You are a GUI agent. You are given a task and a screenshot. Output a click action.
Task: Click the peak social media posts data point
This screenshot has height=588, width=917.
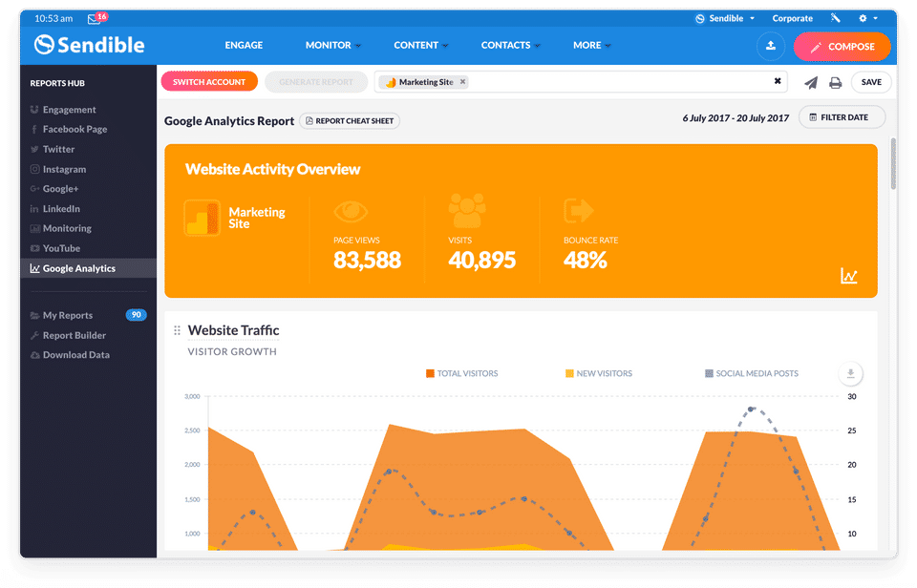pos(751,409)
